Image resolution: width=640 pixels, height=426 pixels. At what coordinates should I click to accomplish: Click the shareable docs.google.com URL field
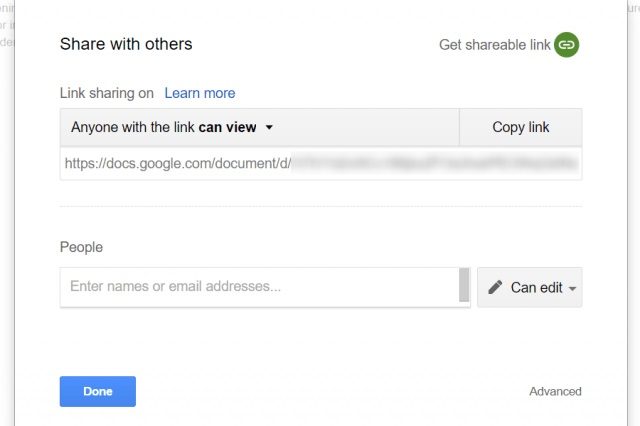coord(320,163)
